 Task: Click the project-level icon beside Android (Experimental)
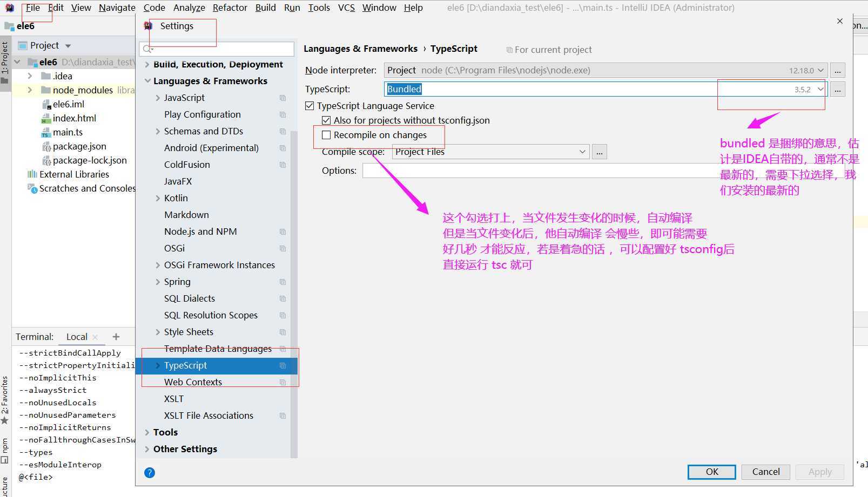(x=282, y=148)
